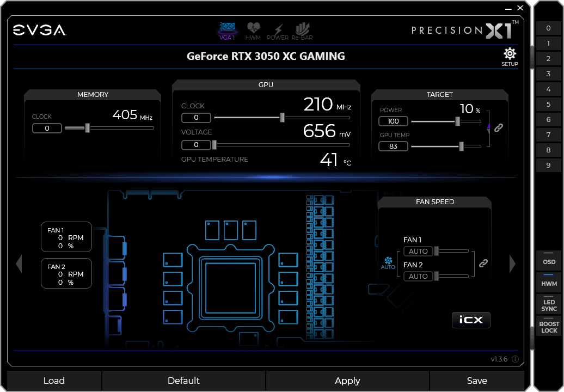Click the link icon beside the TARGET sliders

click(x=498, y=127)
